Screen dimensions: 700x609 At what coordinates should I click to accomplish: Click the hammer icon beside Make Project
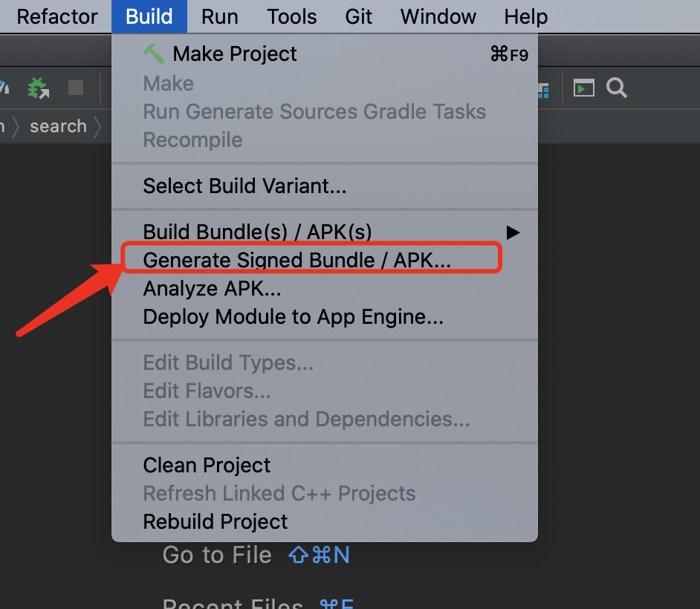tap(154, 54)
